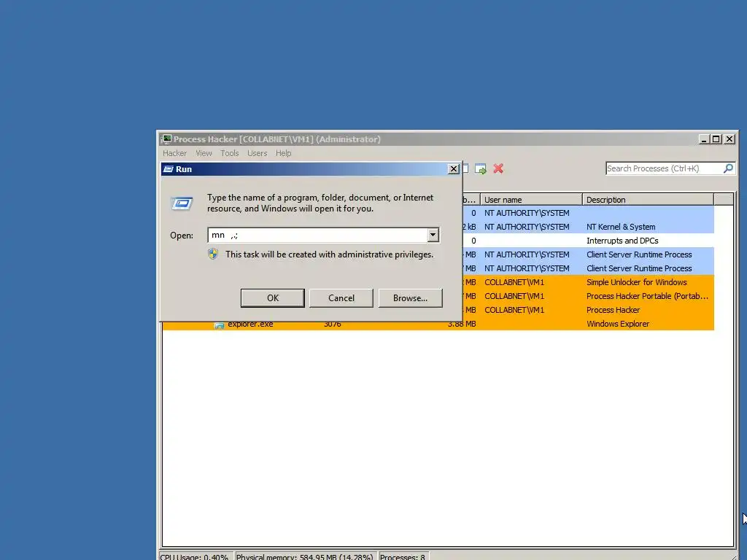Open the Help menu

(x=284, y=153)
